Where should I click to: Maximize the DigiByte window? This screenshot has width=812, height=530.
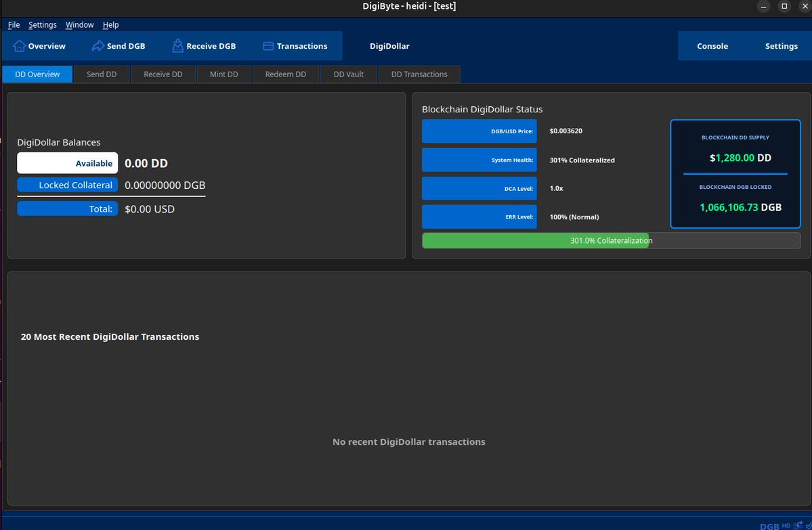coord(784,6)
